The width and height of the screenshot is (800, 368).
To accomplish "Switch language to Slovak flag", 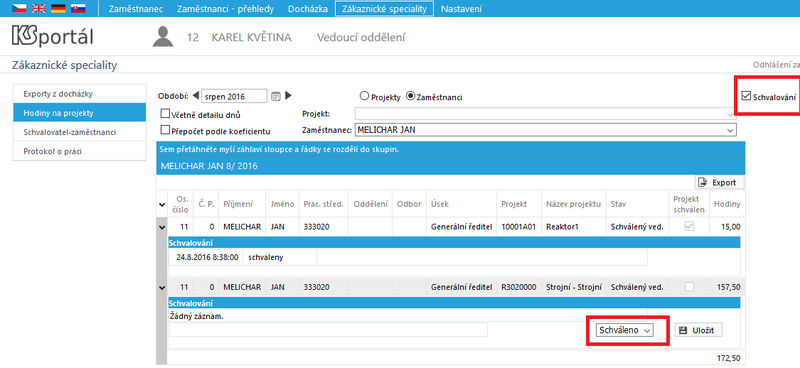I will pyautogui.click(x=78, y=9).
